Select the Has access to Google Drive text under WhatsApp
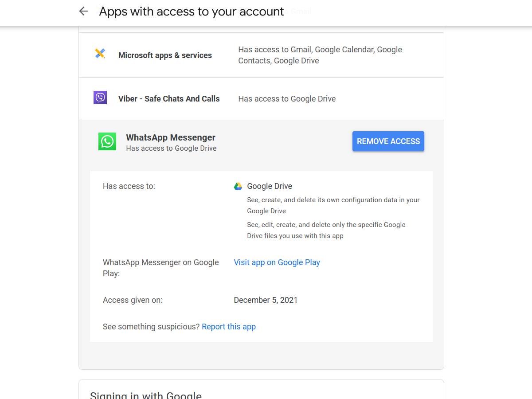This screenshot has width=532, height=399. (171, 148)
